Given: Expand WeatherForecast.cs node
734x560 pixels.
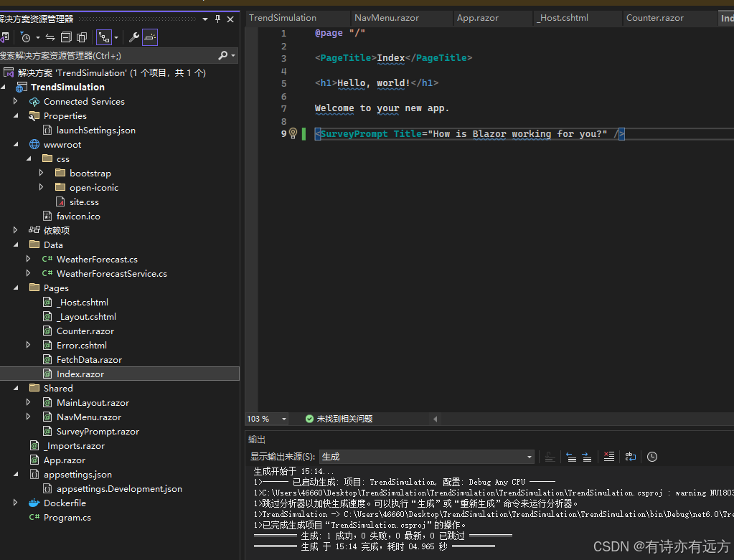Looking at the screenshot, I should coord(28,259).
